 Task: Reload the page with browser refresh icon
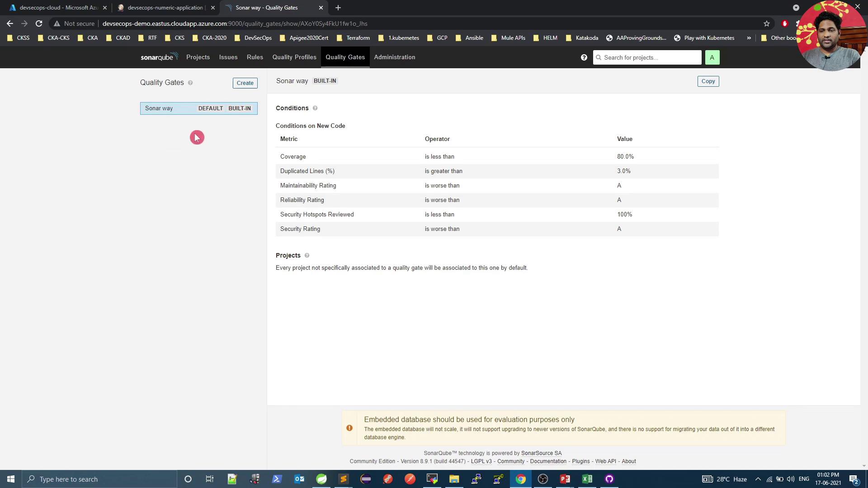click(39, 23)
